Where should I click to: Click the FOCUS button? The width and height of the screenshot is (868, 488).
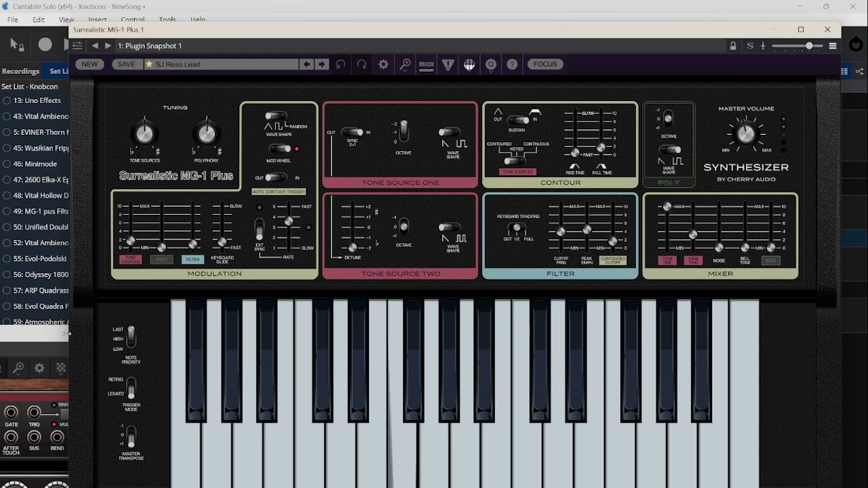coord(545,64)
